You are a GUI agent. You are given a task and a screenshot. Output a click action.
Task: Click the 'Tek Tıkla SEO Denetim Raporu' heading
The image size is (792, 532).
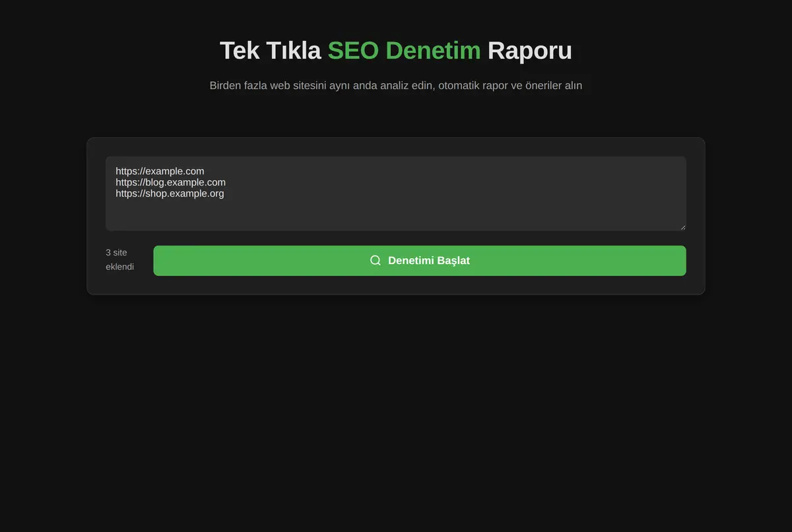(x=396, y=50)
